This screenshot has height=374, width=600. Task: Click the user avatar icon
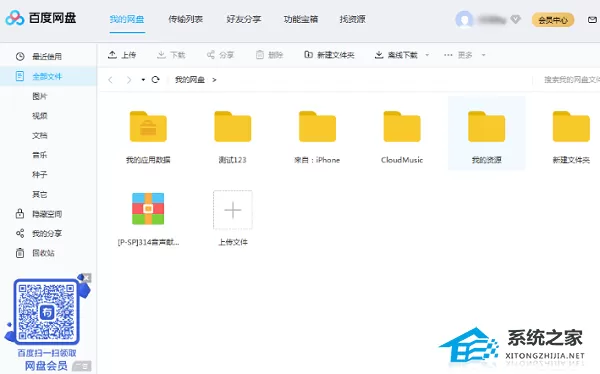(464, 19)
